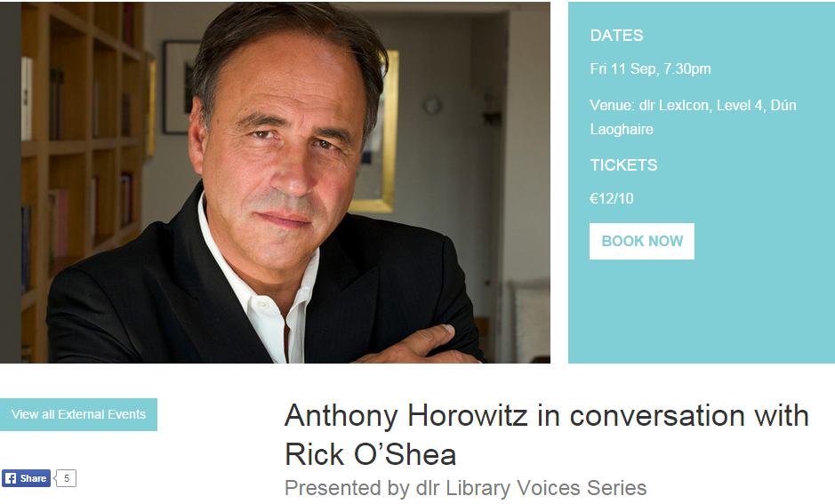Select the €12/10 ticket price
835x504 pixels.
611,198
